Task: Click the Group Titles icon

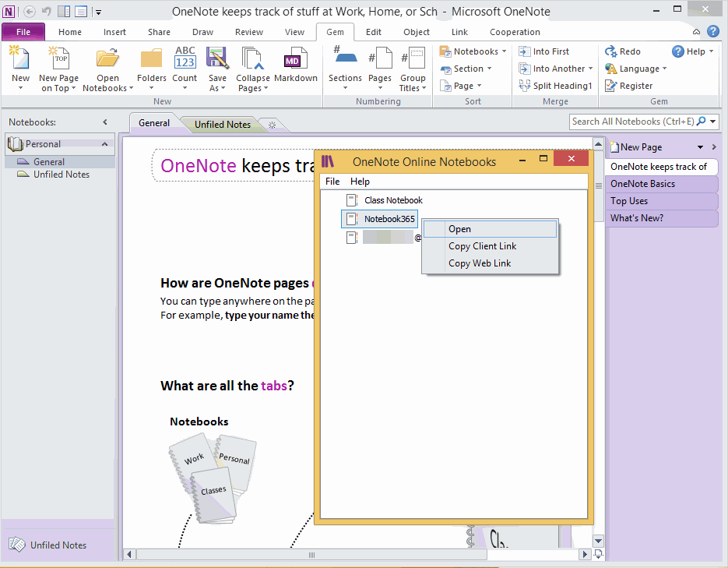Action: [x=413, y=58]
